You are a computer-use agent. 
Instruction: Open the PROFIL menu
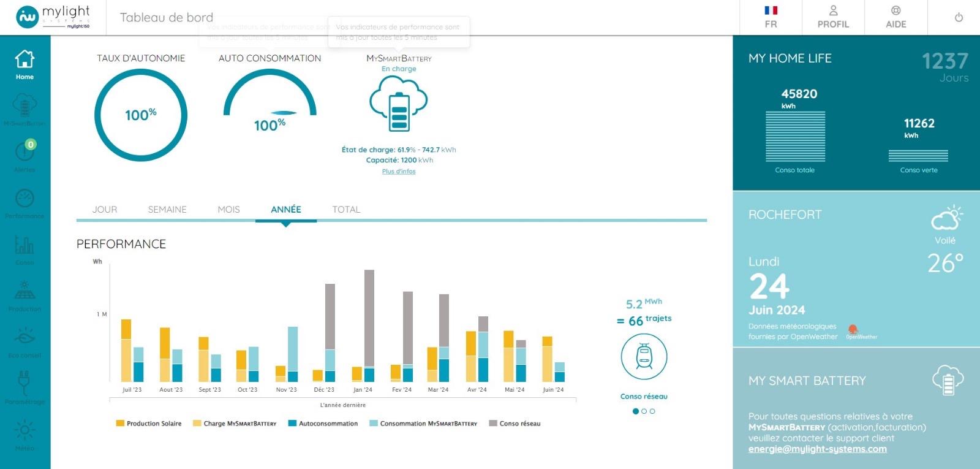833,17
